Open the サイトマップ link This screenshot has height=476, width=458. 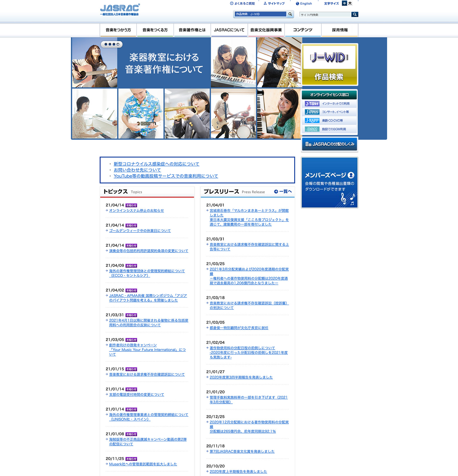click(x=274, y=4)
